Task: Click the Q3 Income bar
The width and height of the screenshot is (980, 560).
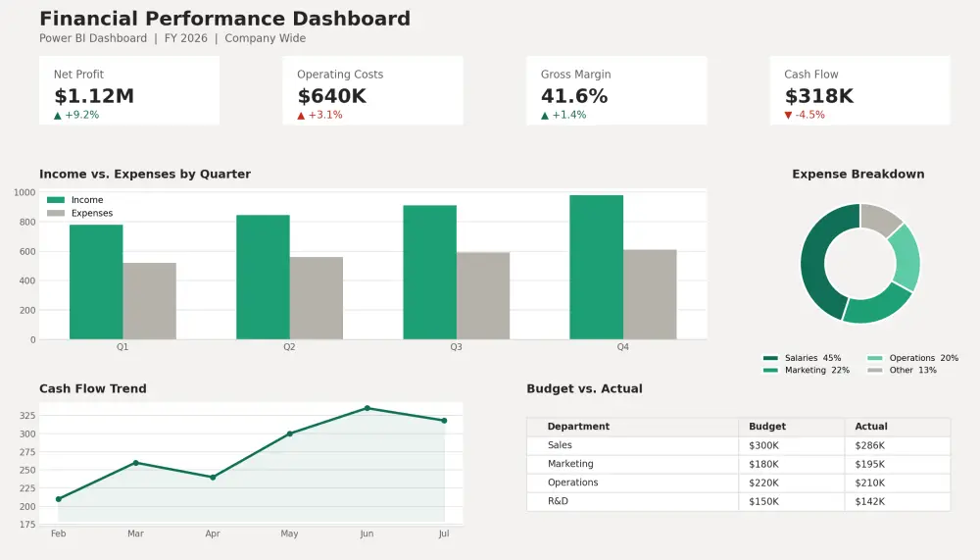Action: tap(430, 273)
